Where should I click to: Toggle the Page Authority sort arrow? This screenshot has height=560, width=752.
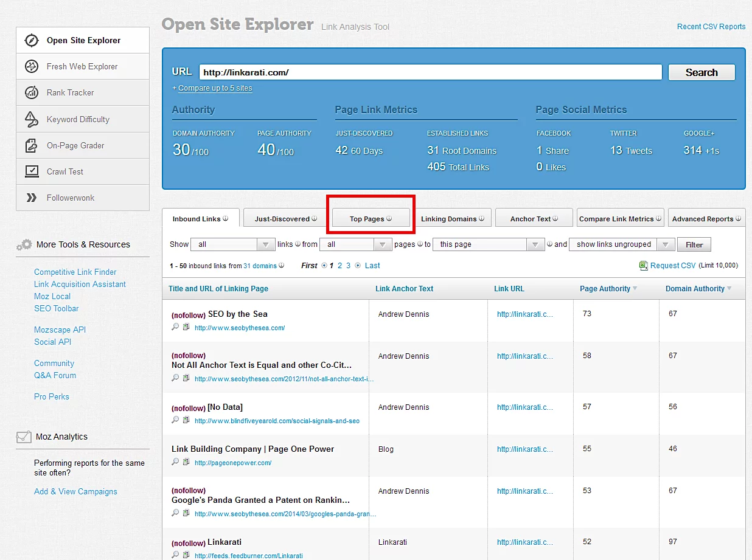tap(636, 288)
